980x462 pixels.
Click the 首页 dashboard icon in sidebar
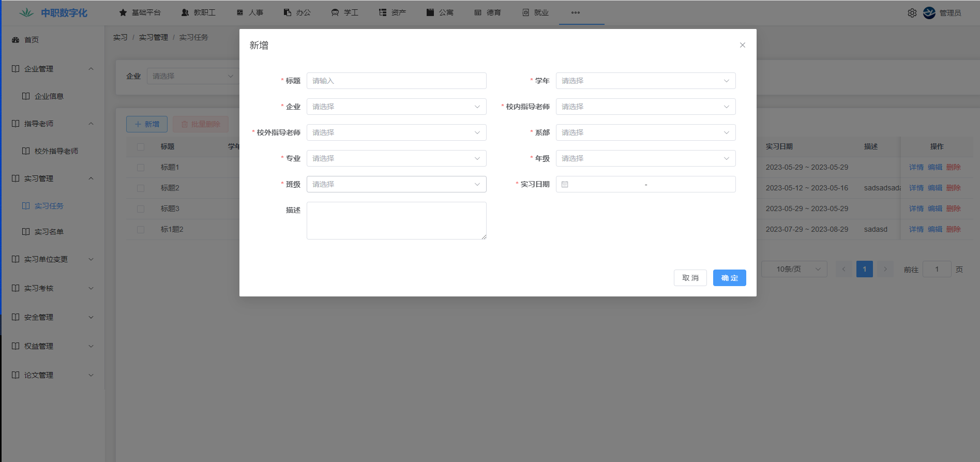(16, 40)
